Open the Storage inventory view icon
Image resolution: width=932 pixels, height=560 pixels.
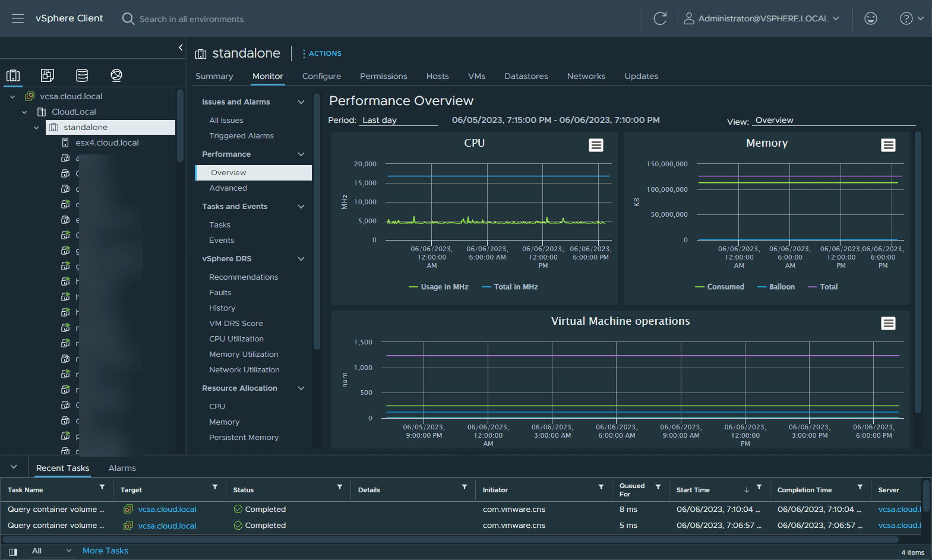click(x=82, y=75)
